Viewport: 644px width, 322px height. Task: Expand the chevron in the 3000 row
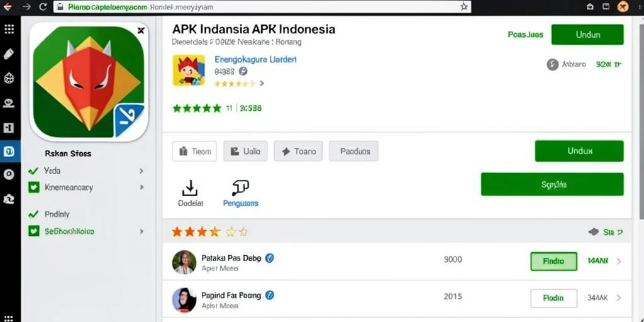[x=619, y=261]
